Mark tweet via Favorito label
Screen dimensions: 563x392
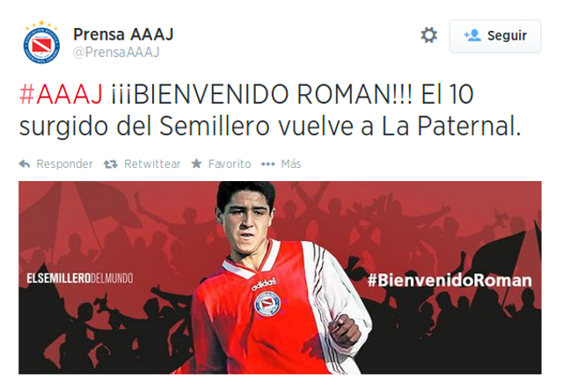pyautogui.click(x=230, y=164)
